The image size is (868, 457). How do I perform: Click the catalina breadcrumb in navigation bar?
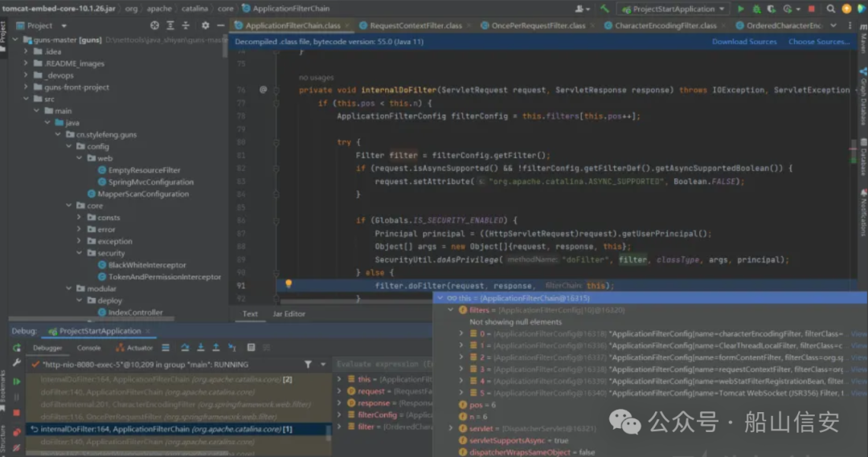tap(194, 8)
